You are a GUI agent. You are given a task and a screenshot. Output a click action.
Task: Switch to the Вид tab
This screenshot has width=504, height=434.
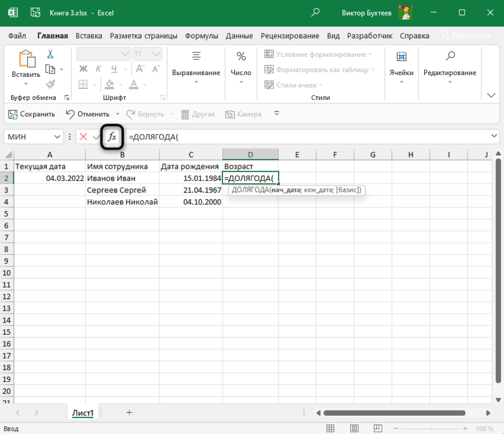point(333,36)
